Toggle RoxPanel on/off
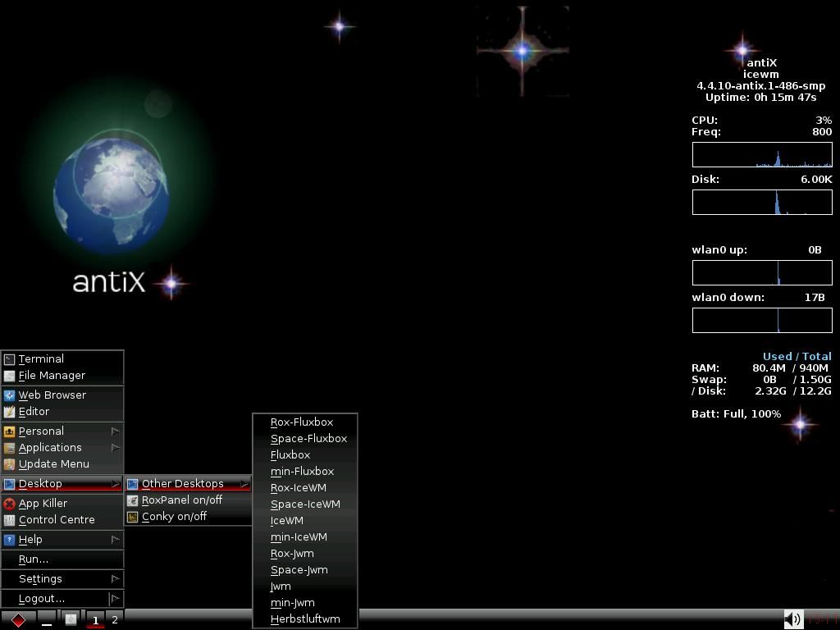 click(x=188, y=500)
